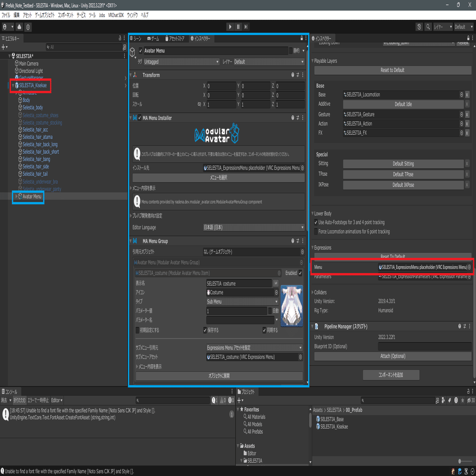The image size is (476, 476).
Task: Click the オブジェクトに展開 button
Action: (219, 375)
